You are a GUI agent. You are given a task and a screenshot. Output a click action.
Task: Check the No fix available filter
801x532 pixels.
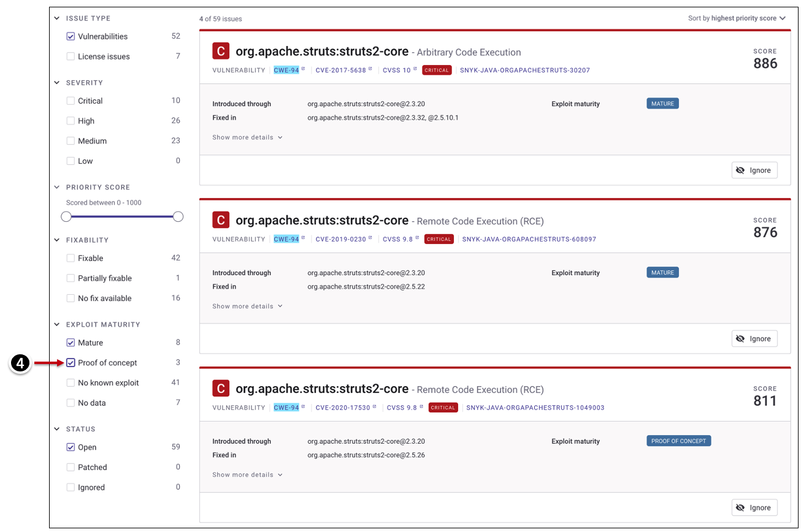71,298
